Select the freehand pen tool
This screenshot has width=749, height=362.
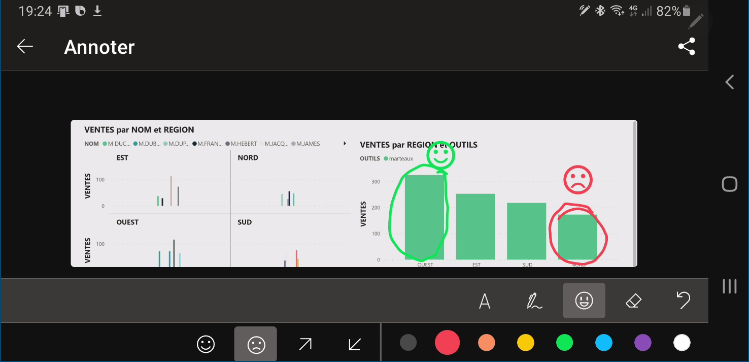click(533, 301)
